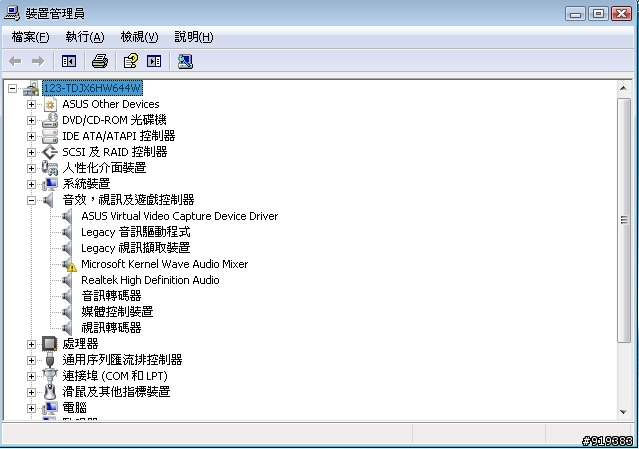This screenshot has height=449, width=639.
Task: Click the ASUS Other Devices icon
Action: pos(50,105)
